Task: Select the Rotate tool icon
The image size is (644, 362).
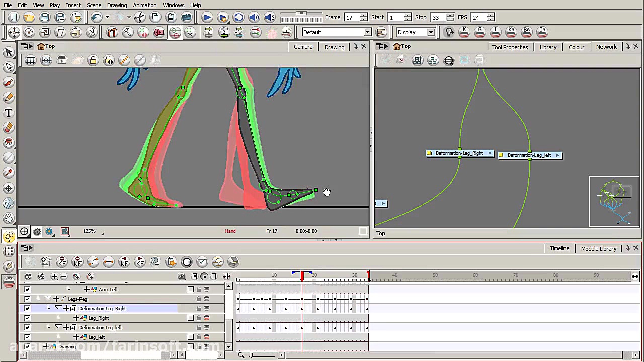Action: (x=29, y=32)
